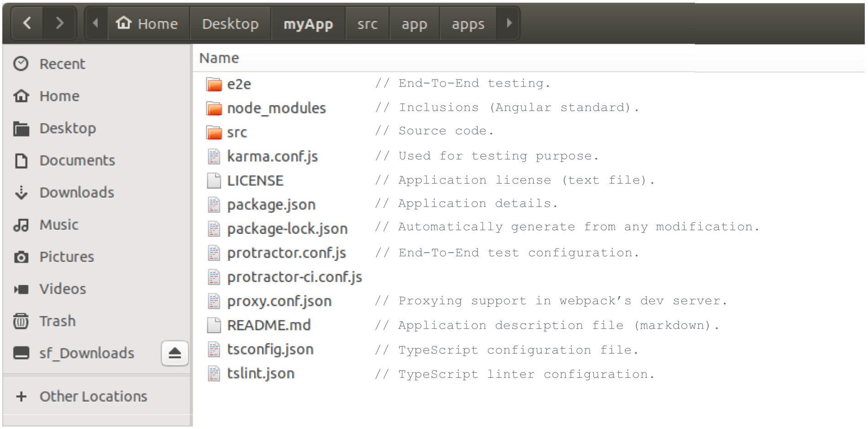868x429 pixels.
Task: Open Downloads from the sidebar
Action: tap(77, 192)
